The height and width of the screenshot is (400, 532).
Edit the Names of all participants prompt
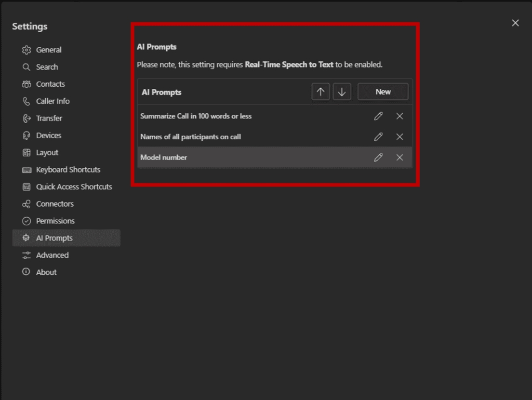coord(378,137)
